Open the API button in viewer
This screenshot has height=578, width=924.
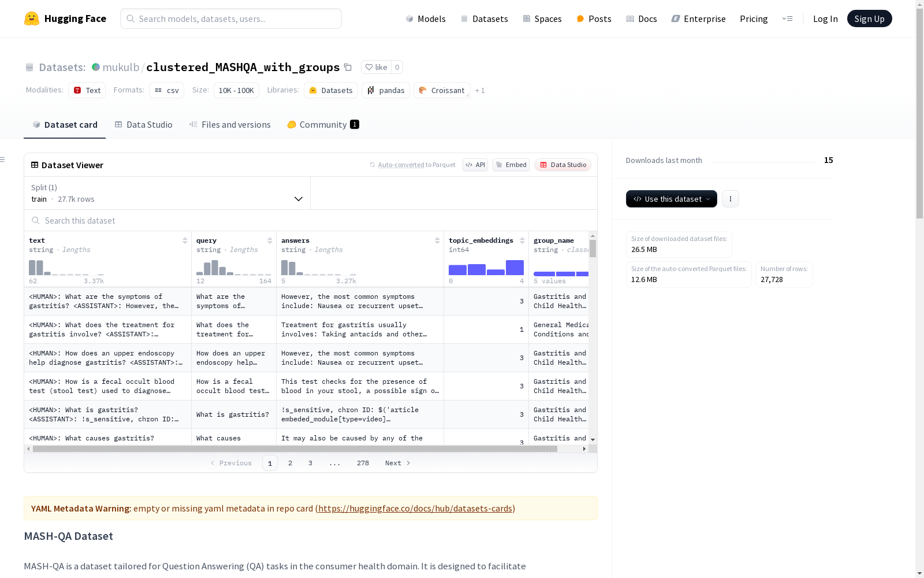pos(475,165)
